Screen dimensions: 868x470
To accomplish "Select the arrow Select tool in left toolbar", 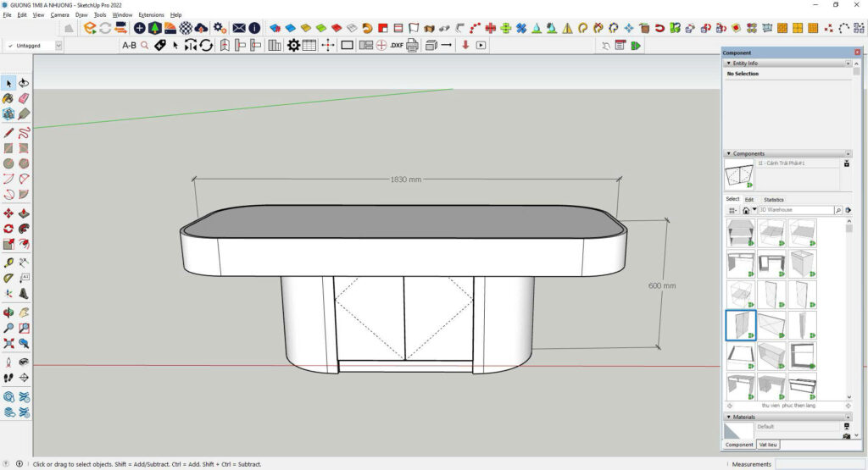I will pyautogui.click(x=8, y=84).
